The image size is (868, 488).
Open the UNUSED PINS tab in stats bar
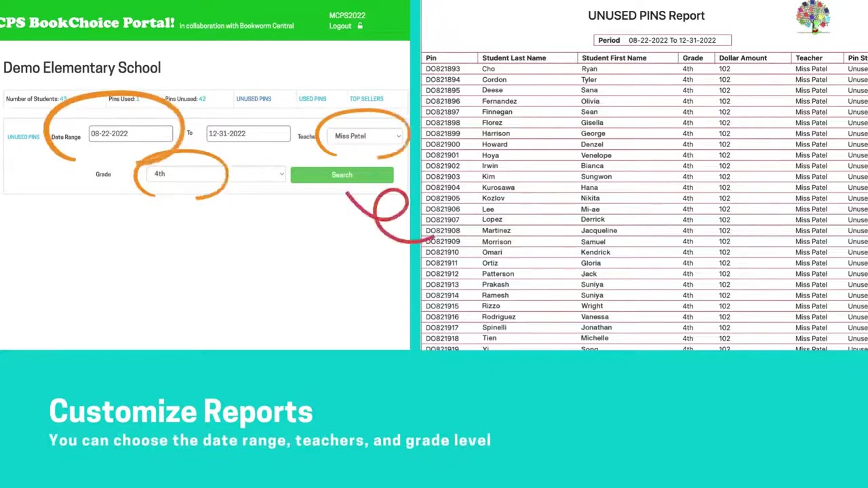click(x=254, y=99)
